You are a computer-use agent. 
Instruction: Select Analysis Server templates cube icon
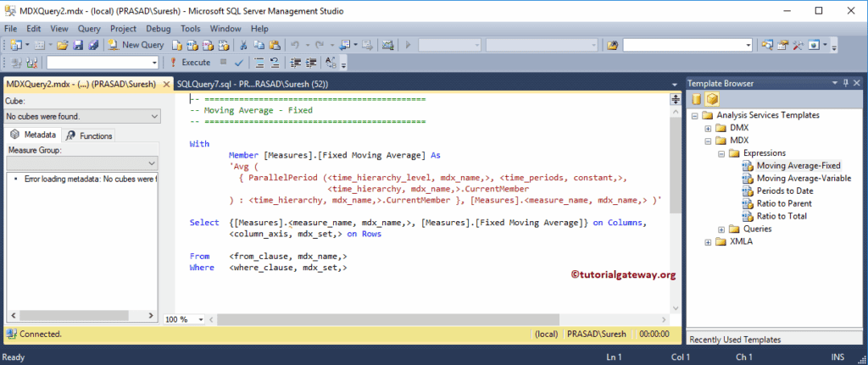pyautogui.click(x=712, y=99)
